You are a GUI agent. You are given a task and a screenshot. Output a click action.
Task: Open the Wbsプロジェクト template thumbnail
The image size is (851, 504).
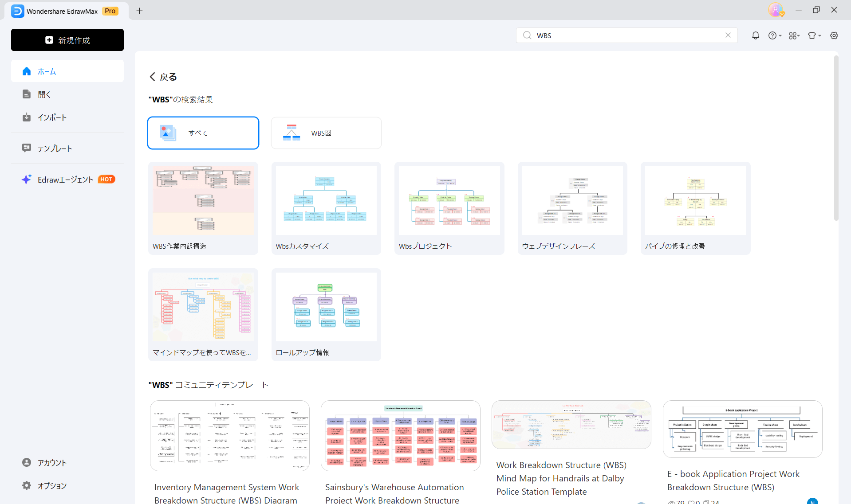coord(449,201)
